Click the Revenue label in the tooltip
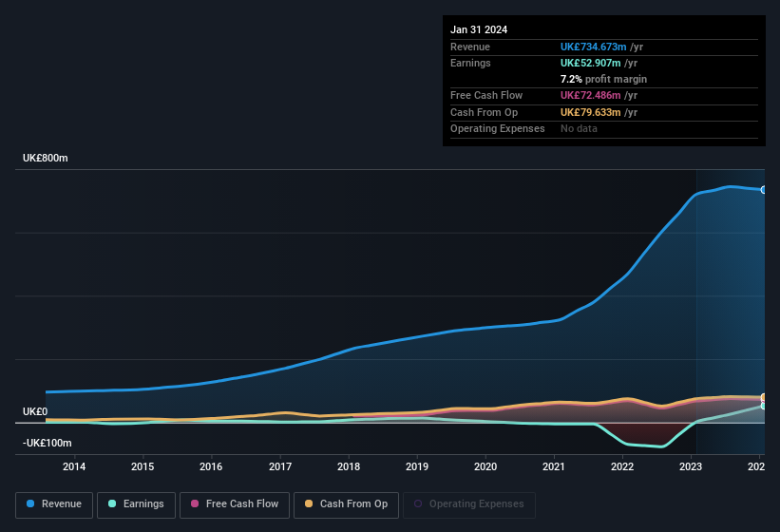The image size is (780, 532). (470, 47)
